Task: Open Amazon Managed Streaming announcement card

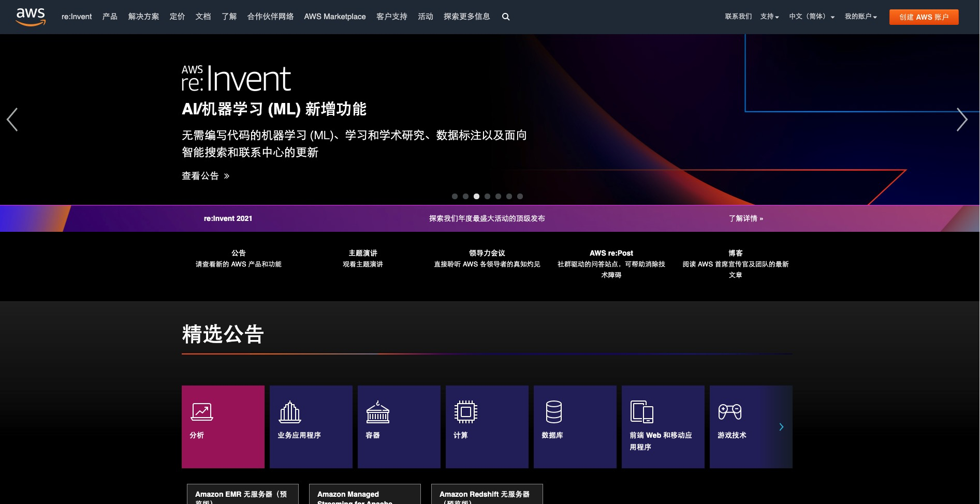Action: click(x=365, y=494)
